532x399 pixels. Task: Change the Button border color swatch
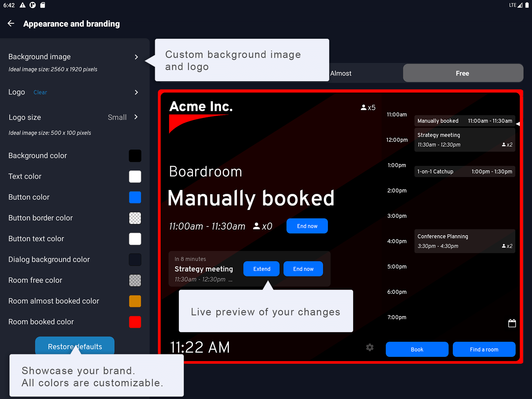tap(135, 218)
